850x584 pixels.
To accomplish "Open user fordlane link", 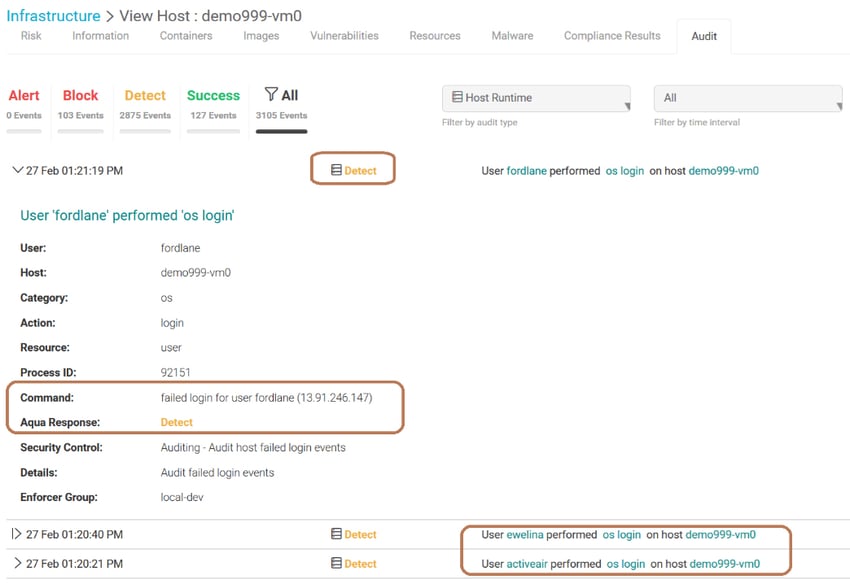I will tap(526, 171).
